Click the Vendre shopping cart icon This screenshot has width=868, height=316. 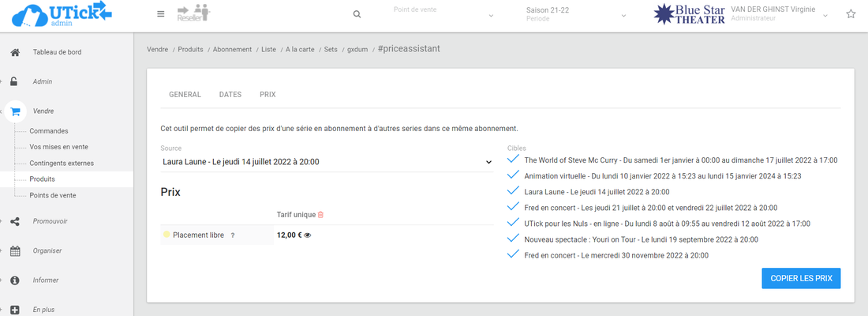[x=15, y=111]
